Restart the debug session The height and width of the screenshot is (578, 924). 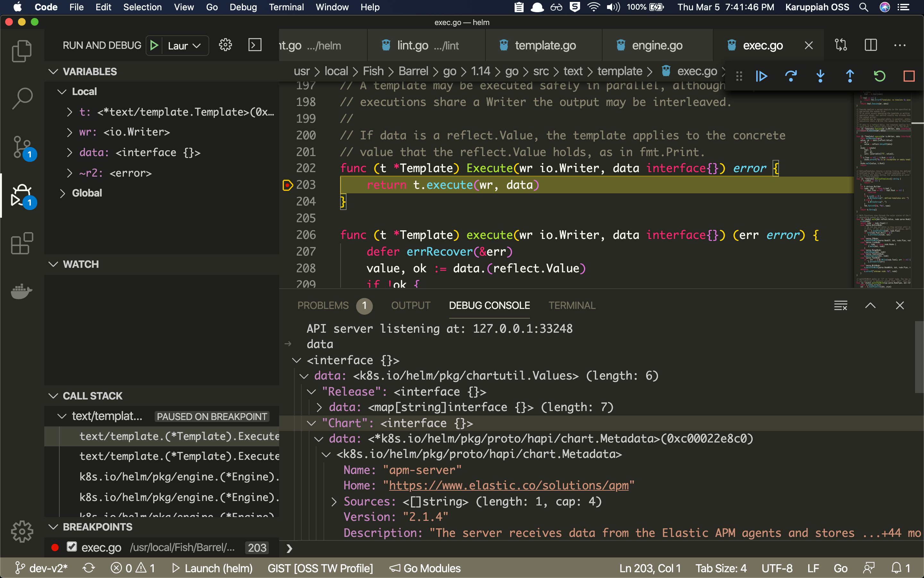[879, 76]
